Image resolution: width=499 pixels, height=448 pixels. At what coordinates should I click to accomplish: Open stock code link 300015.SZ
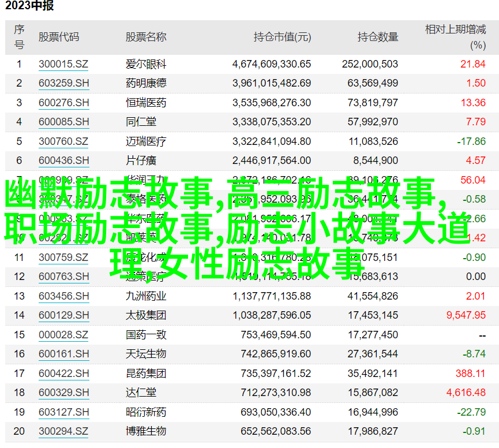(63, 64)
